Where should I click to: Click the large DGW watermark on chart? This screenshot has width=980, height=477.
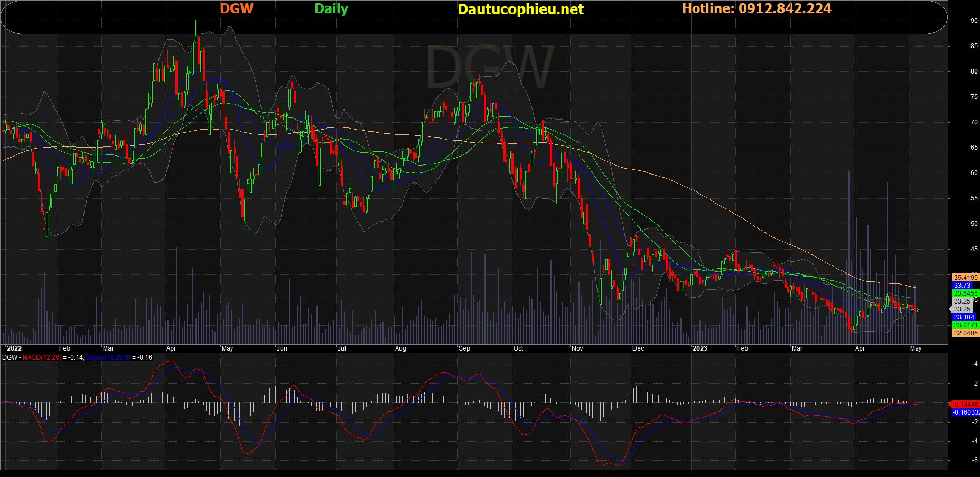[489, 67]
